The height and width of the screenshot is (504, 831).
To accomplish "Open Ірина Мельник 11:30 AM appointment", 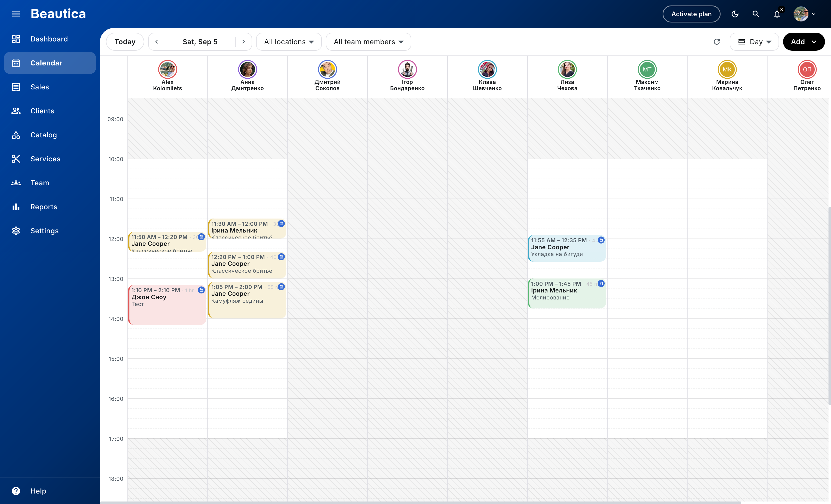I will (x=247, y=229).
